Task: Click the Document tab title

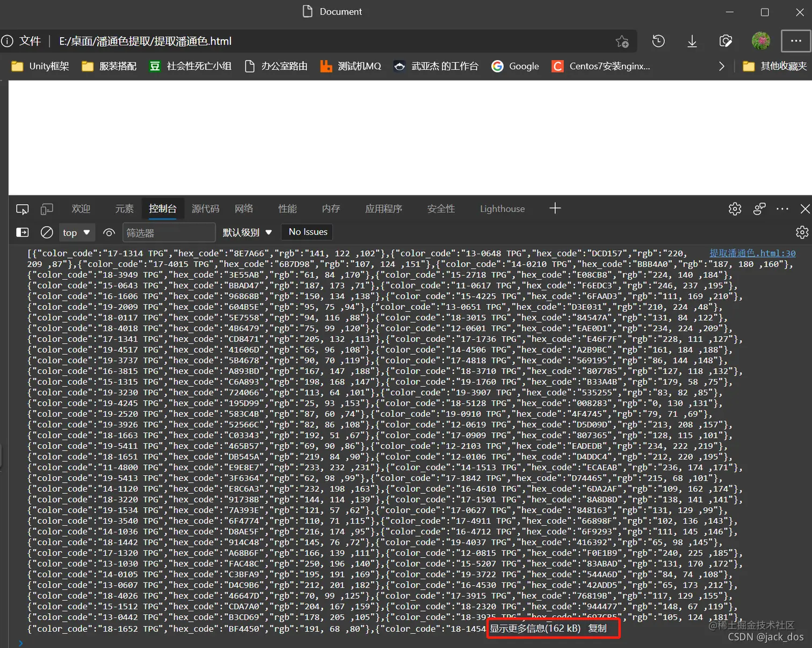Action: (x=340, y=12)
